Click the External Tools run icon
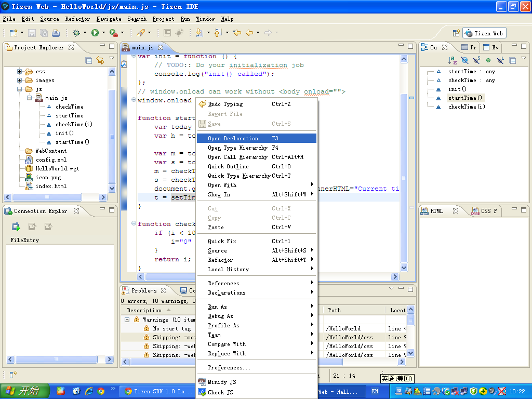 pos(114,33)
